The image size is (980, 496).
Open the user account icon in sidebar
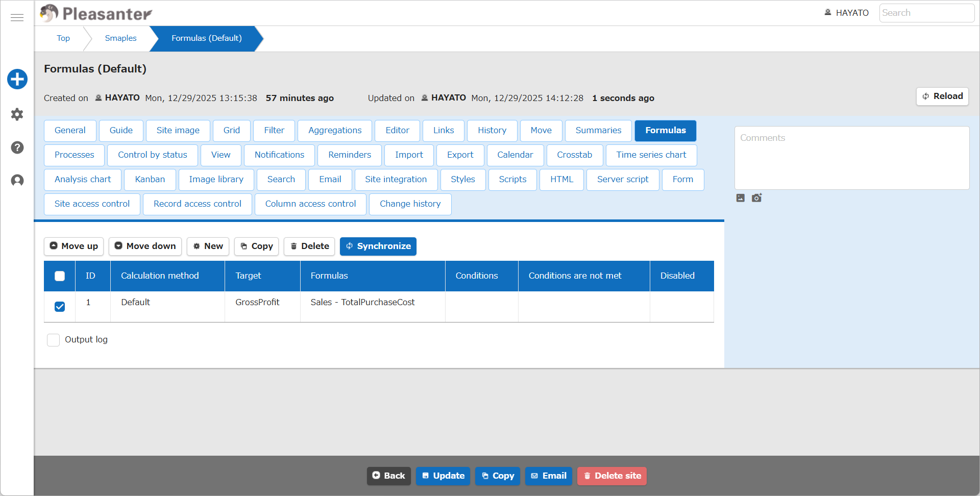click(17, 180)
